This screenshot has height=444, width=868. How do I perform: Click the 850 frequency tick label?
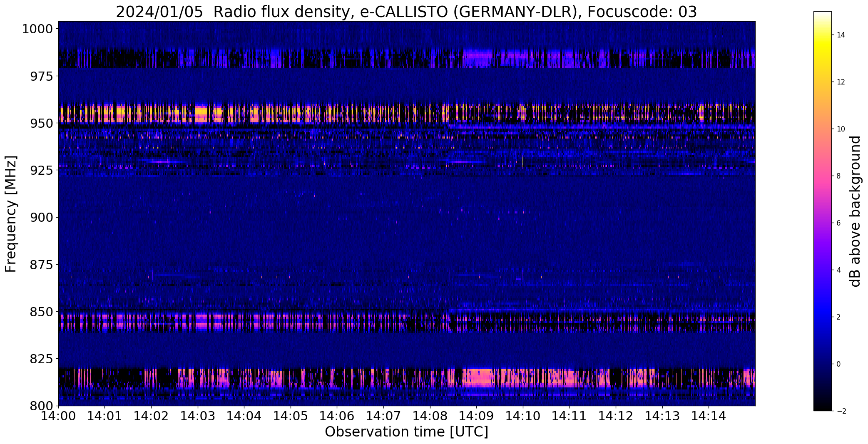pyautogui.click(x=41, y=312)
